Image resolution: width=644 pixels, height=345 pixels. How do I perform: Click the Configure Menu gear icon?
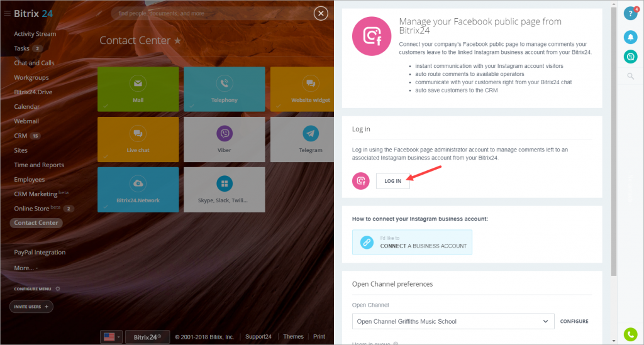(x=58, y=289)
